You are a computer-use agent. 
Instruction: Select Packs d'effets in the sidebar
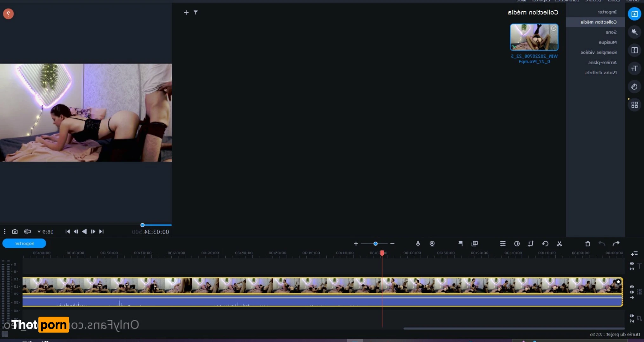coord(601,72)
